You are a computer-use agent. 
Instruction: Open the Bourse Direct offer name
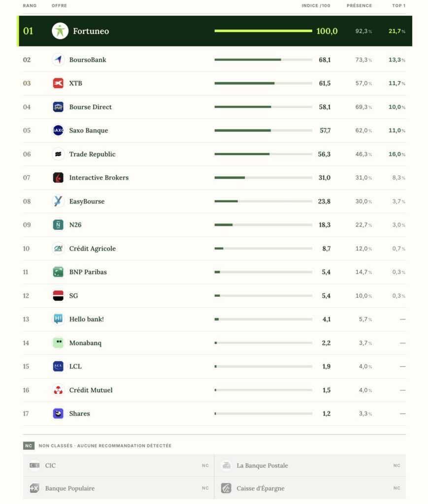[x=90, y=107]
